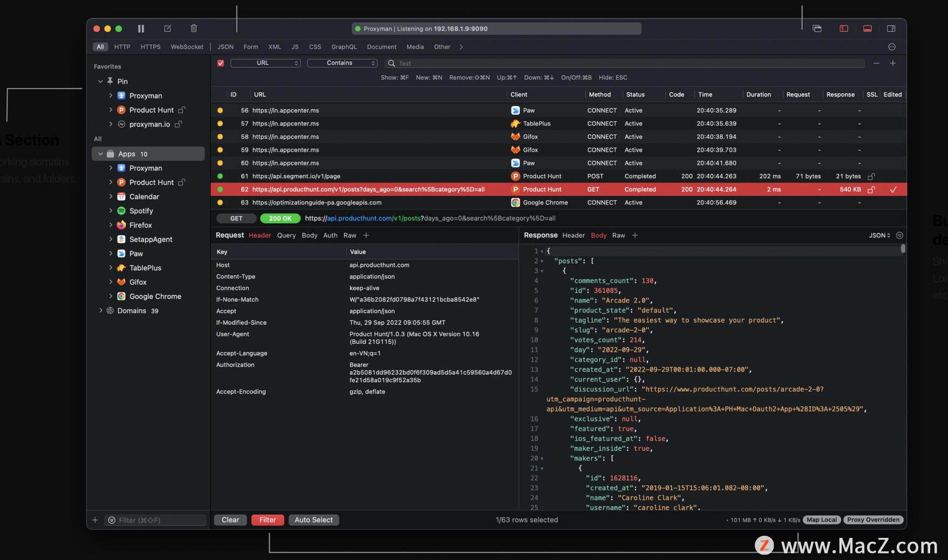Click the TablePlus icon in sidebar

121,268
